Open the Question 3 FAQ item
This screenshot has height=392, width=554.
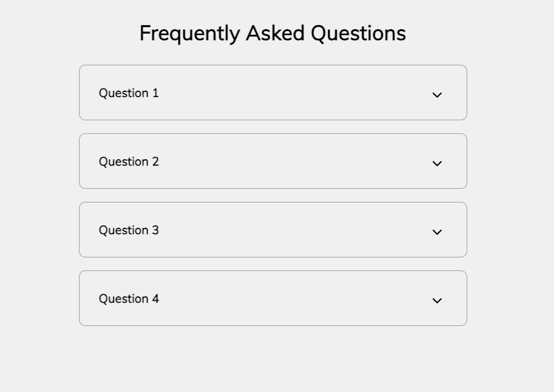click(x=272, y=230)
